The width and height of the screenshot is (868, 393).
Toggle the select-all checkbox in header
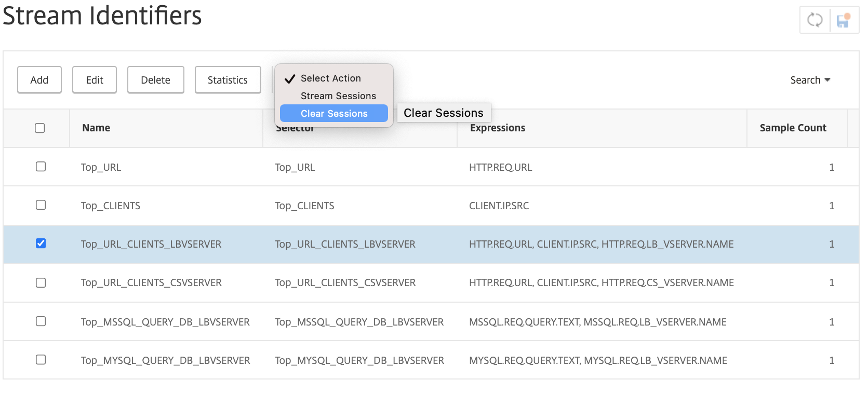pyautogui.click(x=40, y=128)
